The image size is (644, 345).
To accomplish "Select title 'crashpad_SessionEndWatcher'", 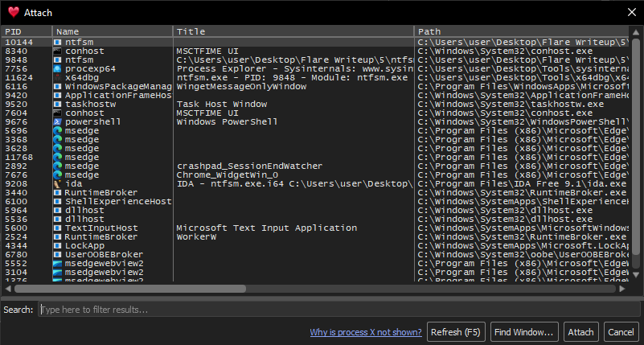I will coord(250,166).
